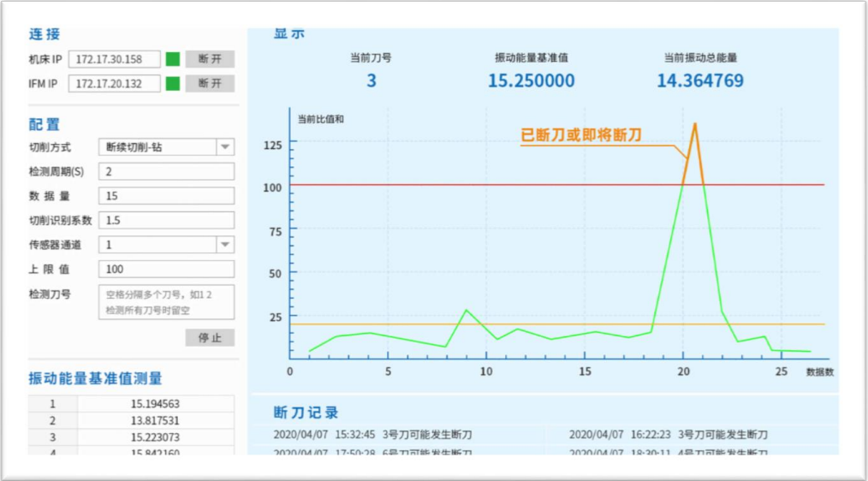Click the IFM IP address field
868x481 pixels.
pos(115,83)
